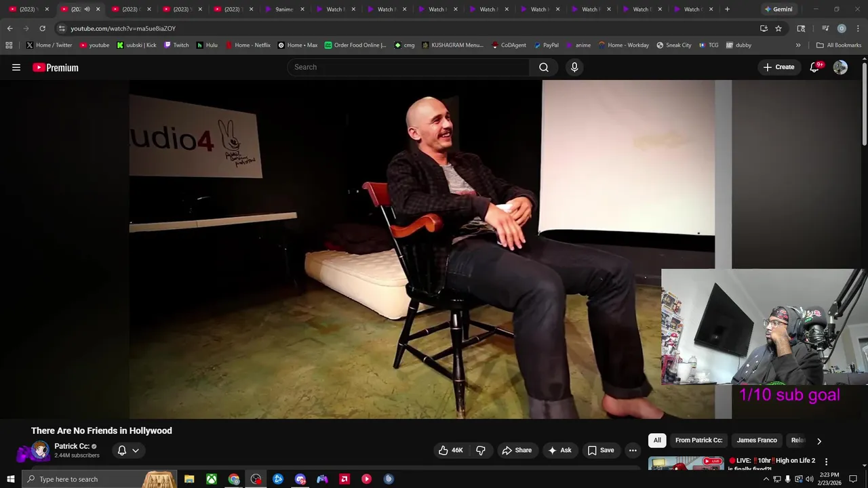
Task: Open the taskbar clock and date
Action: click(x=831, y=479)
